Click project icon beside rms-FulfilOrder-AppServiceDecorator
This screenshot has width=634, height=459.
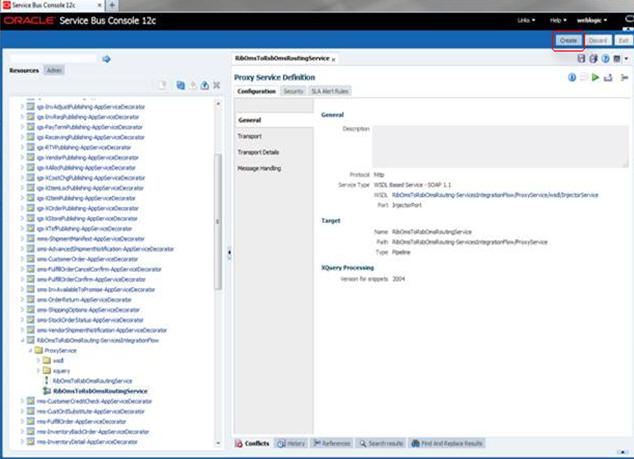pos(31,421)
